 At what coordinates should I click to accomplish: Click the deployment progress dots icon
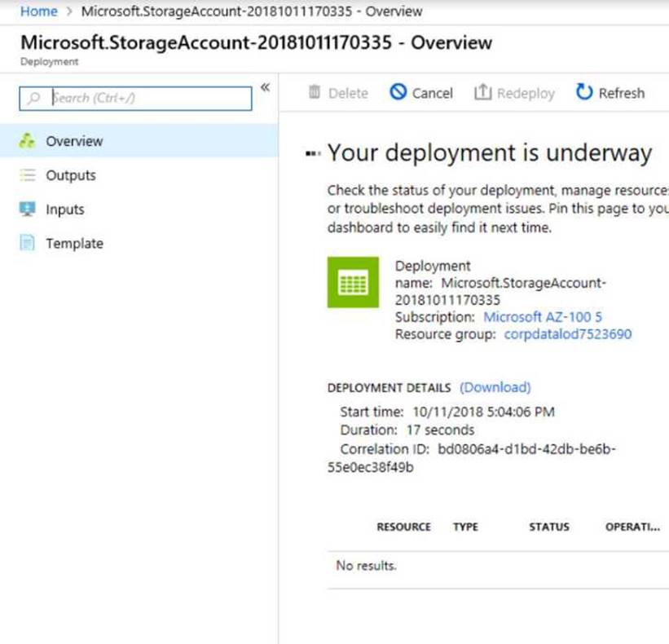click(313, 153)
